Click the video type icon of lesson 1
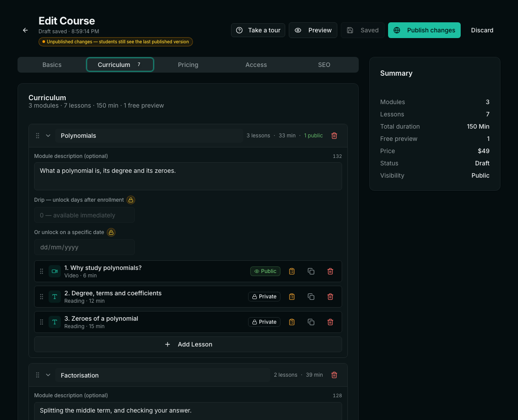The width and height of the screenshot is (518, 420). [55, 271]
